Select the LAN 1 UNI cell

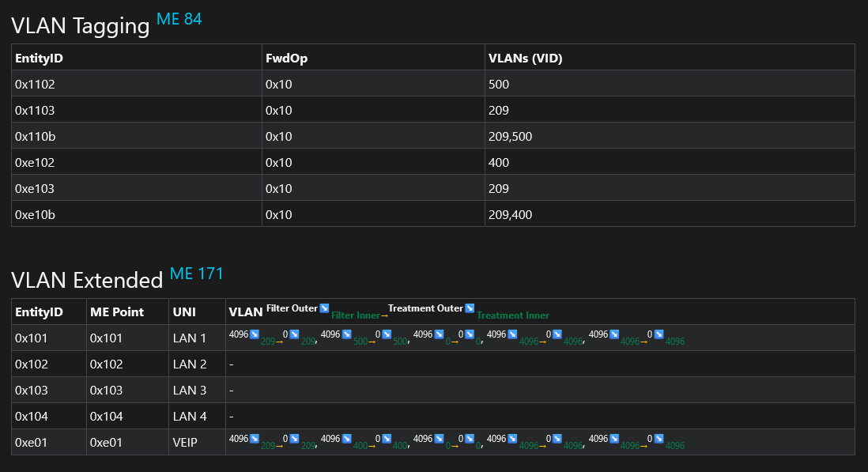pos(197,338)
